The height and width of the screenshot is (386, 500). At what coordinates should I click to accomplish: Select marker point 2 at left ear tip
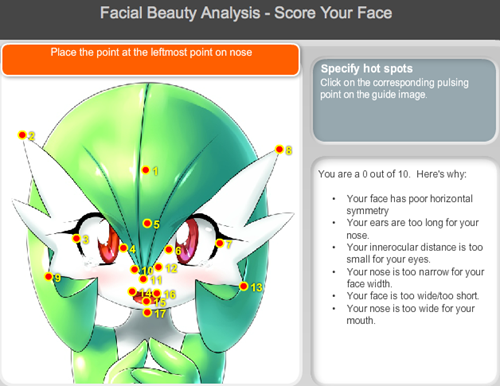click(x=22, y=135)
